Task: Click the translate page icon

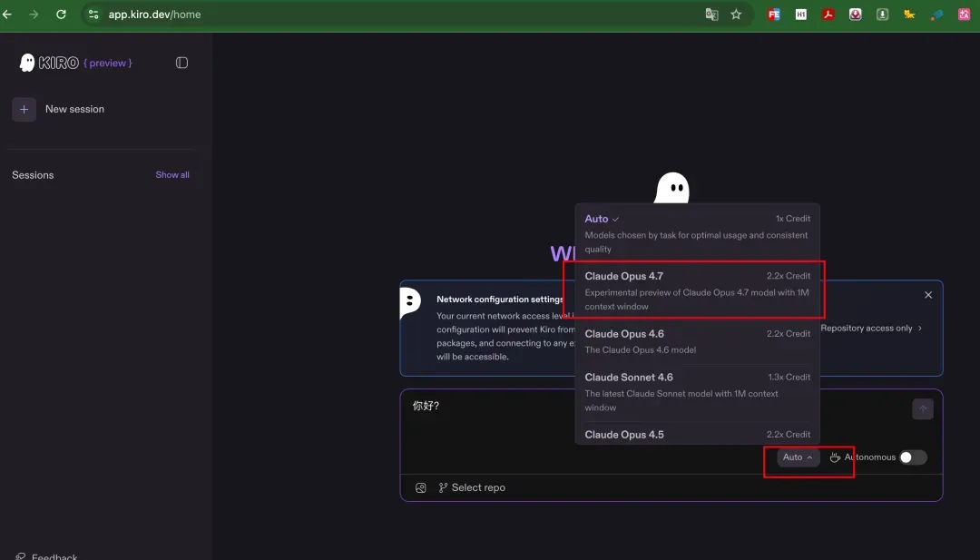Action: click(x=711, y=15)
